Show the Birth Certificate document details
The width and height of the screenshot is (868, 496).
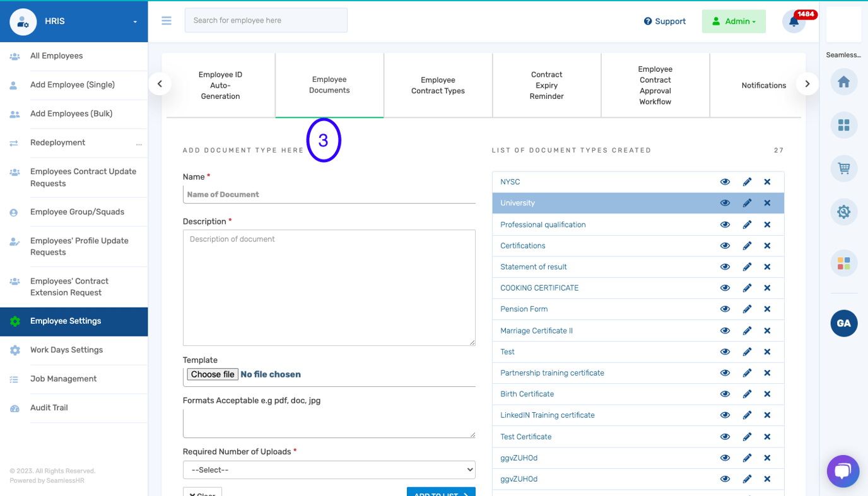(x=725, y=394)
